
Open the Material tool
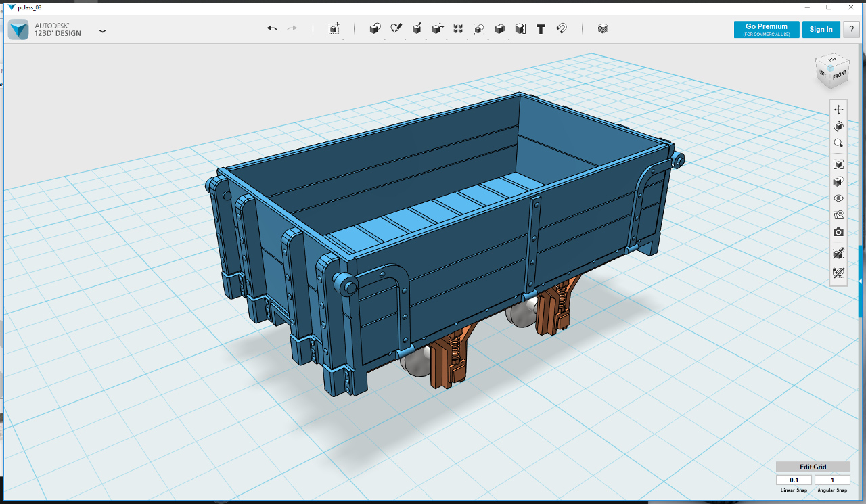603,28
